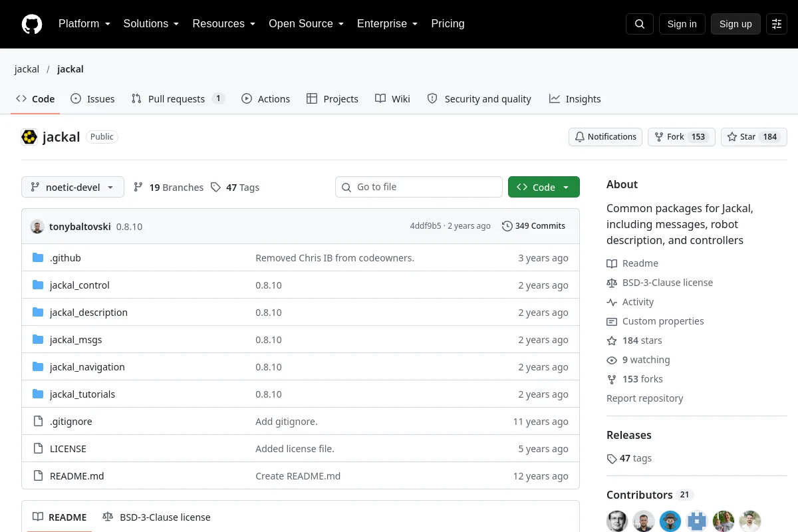This screenshot has width=798, height=532.
Task: Open the Contributors 21 heading link
Action: tap(650, 495)
